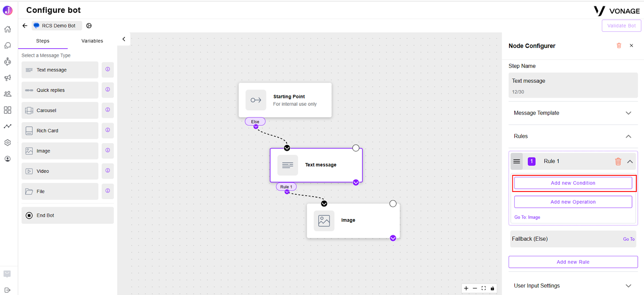This screenshot has height=295, width=644.
Task: Select Text message node on canvas
Action: 316,165
